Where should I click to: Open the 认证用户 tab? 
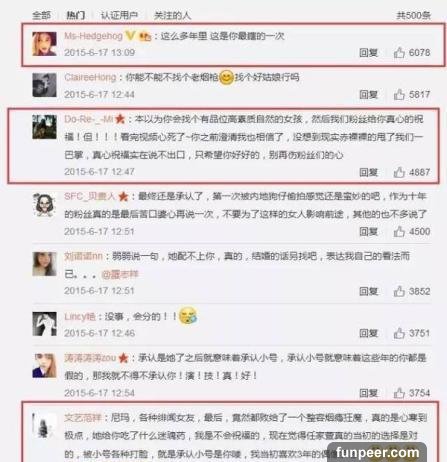pos(119,15)
